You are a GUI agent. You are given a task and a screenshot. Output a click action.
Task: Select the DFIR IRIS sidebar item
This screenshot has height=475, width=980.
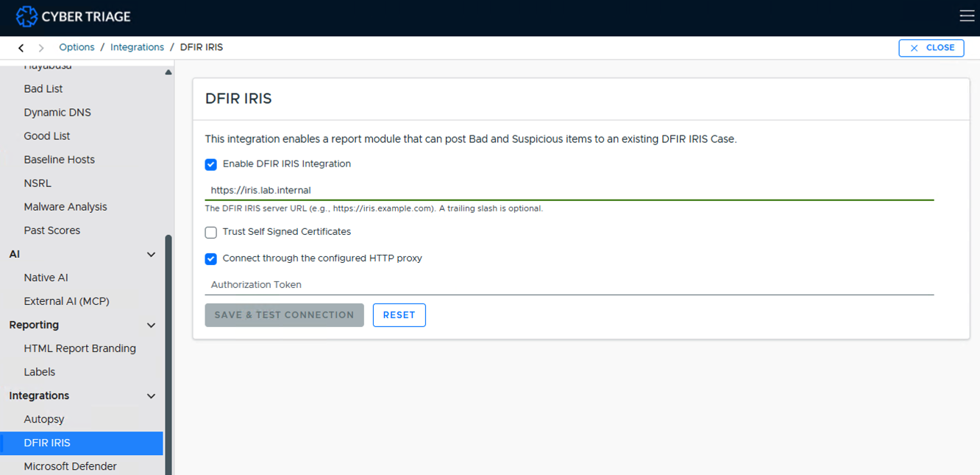(82, 443)
